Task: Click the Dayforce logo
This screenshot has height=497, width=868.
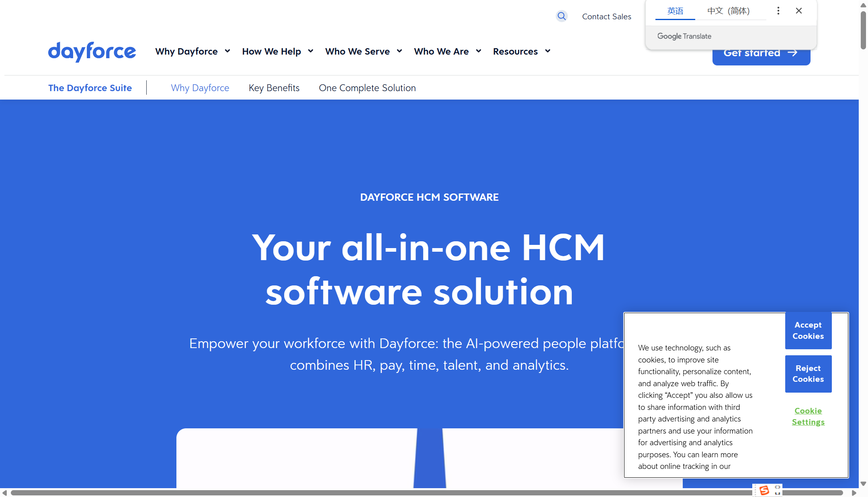Action: (92, 51)
